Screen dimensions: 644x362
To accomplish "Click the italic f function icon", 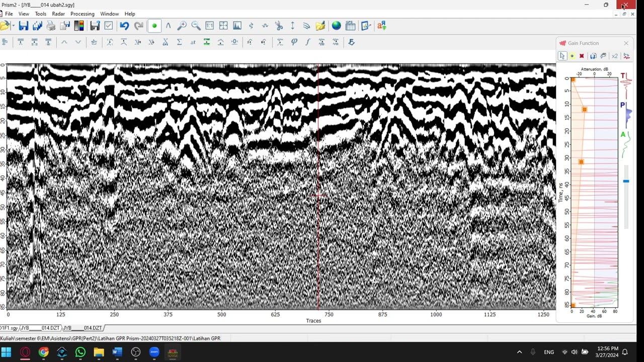I will click(307, 42).
